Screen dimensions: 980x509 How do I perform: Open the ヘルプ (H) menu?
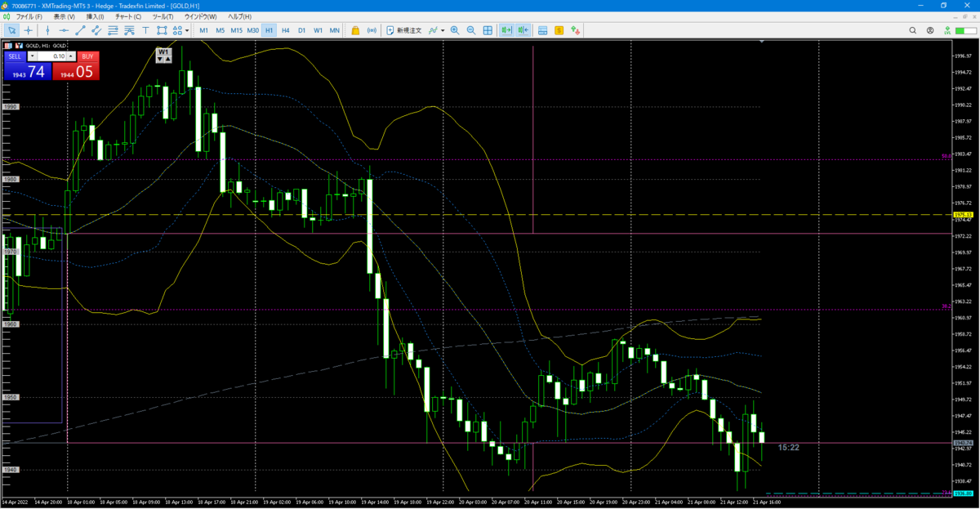tap(240, 16)
